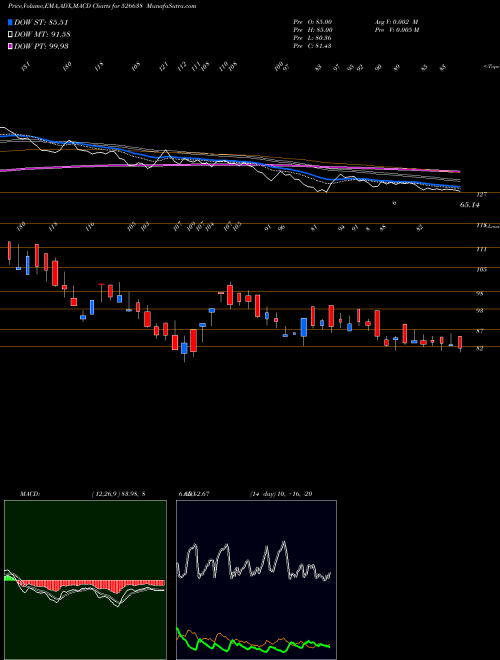This screenshot has height=660, width=500.
Task: Click the 98 price axis label
Action: point(479,293)
